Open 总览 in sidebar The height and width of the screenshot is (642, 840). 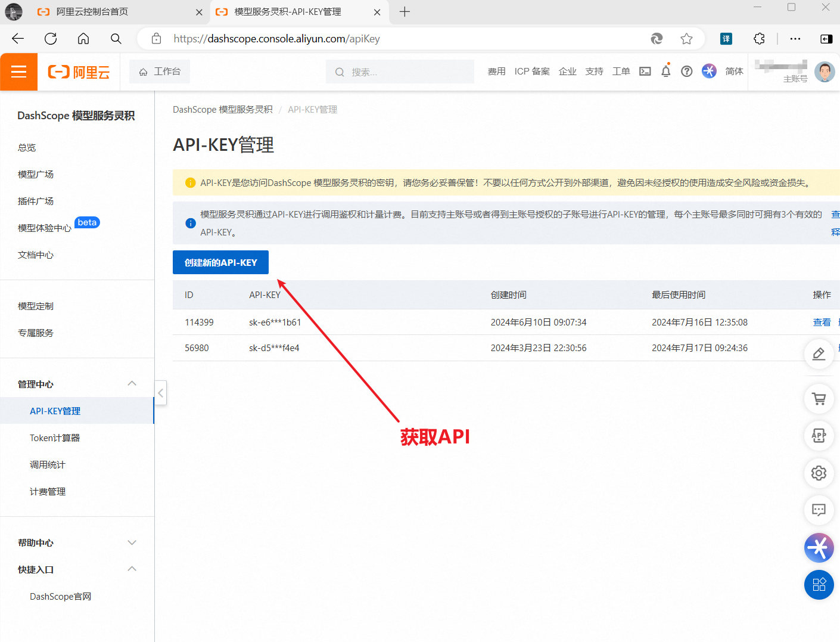point(27,147)
